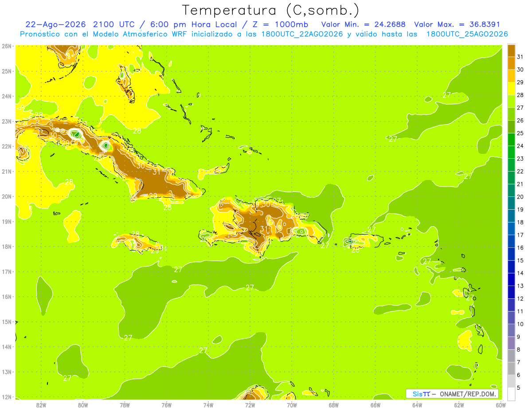Click the 20N latitude axis label
The image size is (532, 411).
tap(7, 196)
